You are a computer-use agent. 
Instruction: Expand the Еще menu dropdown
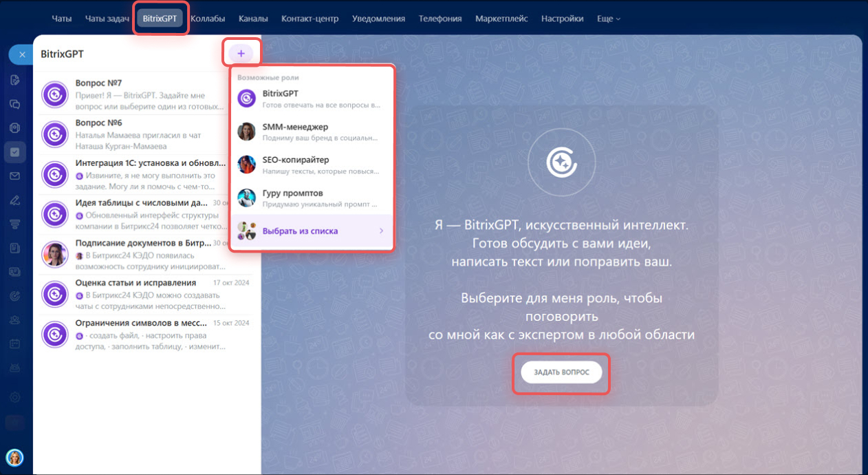pos(608,19)
